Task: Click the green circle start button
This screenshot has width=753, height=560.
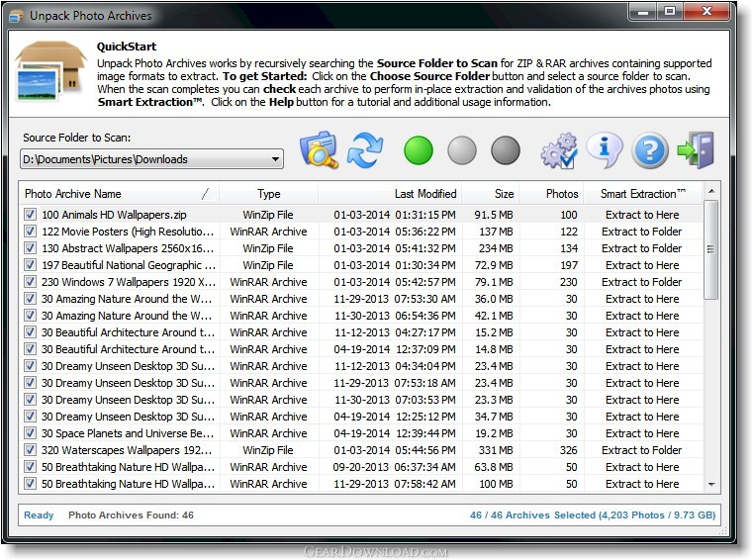Action: point(419,150)
